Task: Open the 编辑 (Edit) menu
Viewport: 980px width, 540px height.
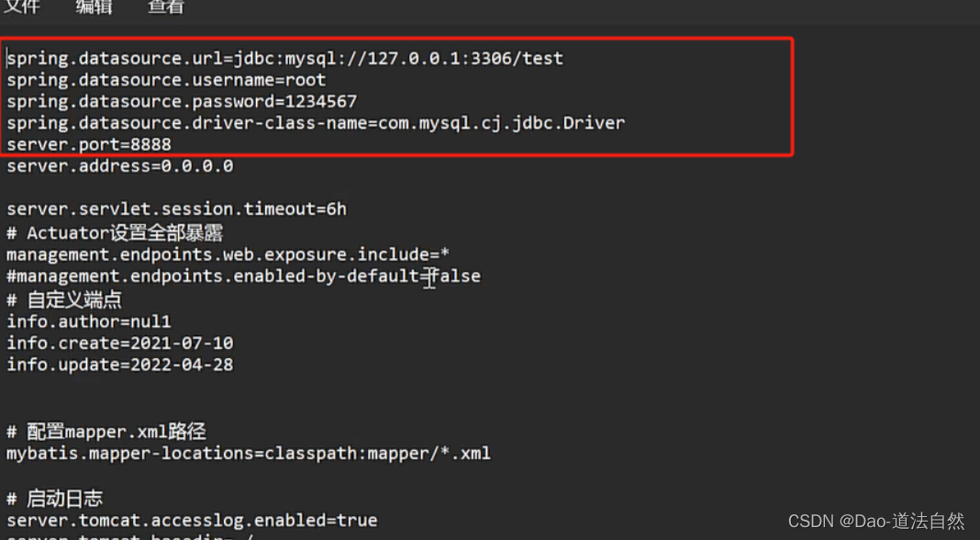Action: (95, 9)
